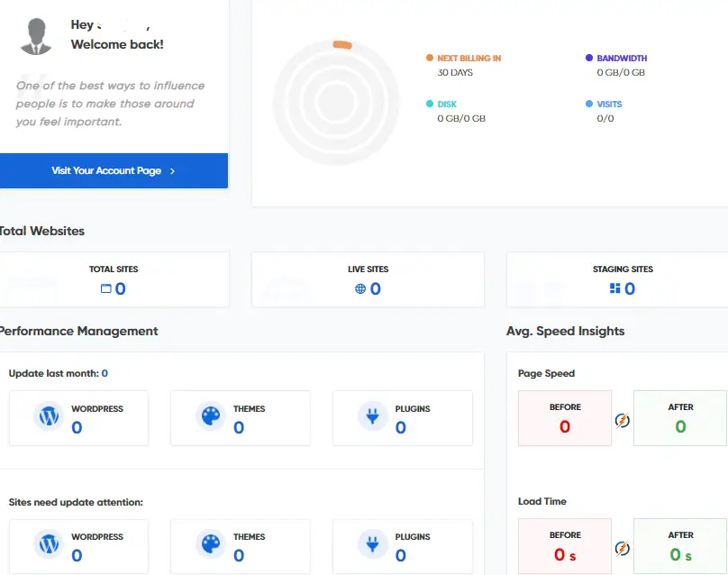Click the WordPress icon in update attention row
728x575 pixels.
tap(48, 544)
